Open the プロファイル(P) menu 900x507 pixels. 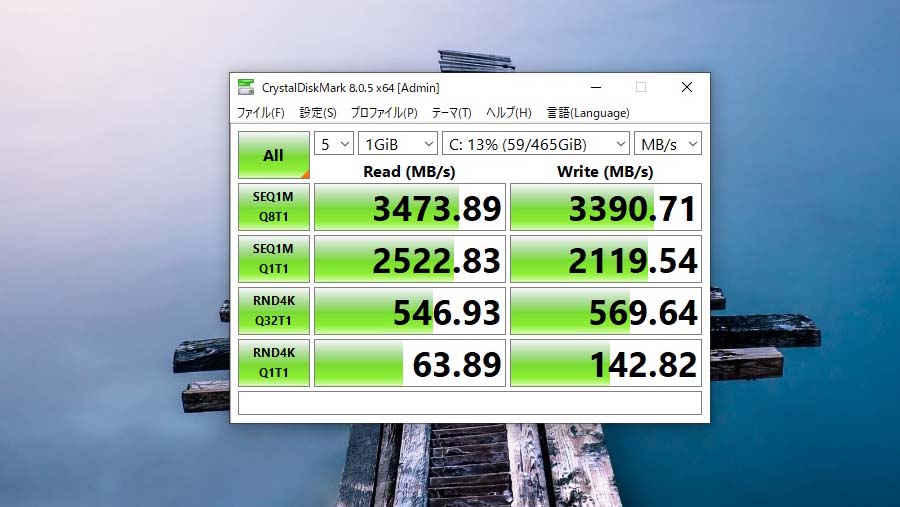[384, 113]
